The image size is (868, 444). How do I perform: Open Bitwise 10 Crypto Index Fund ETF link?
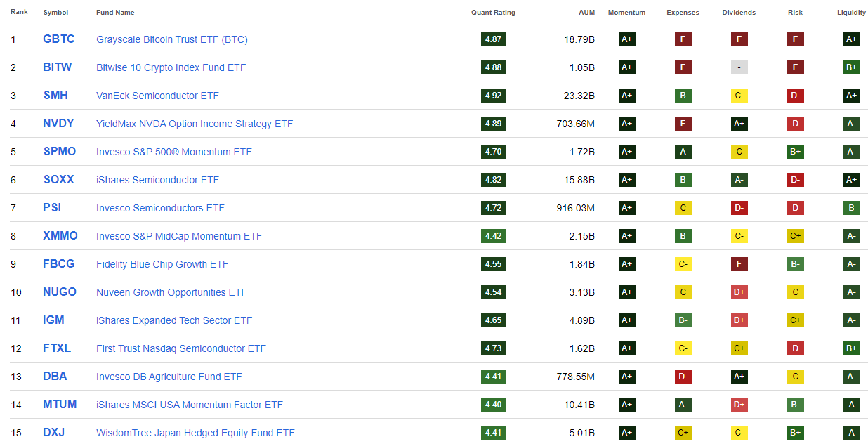pyautogui.click(x=171, y=67)
